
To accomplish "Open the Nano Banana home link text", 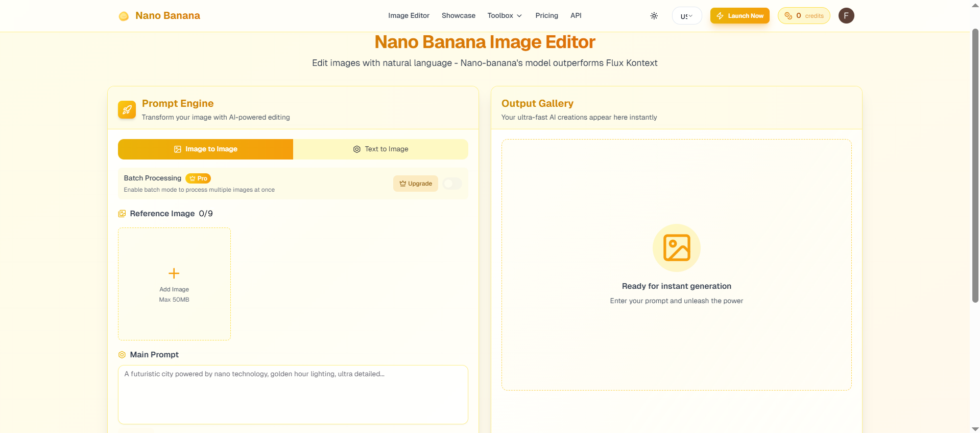I will 168,16.
